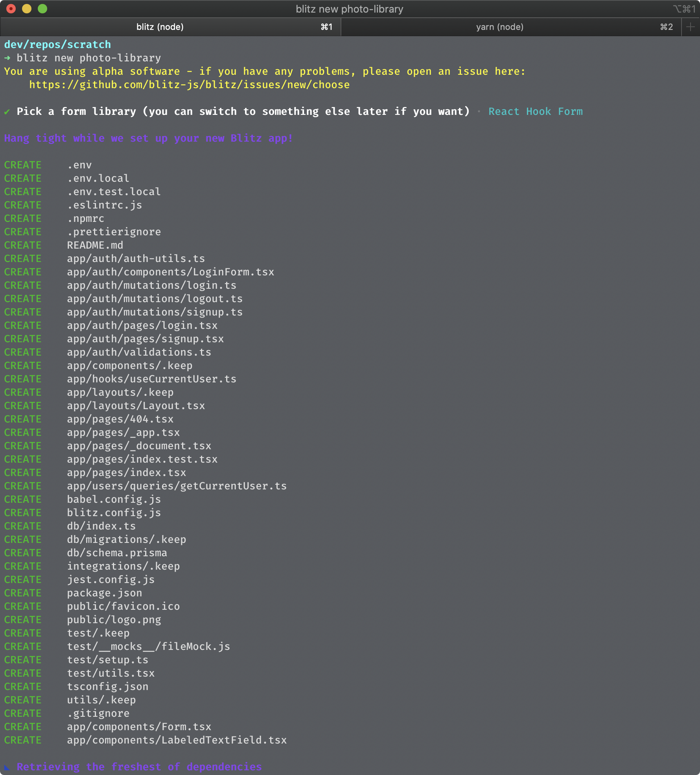Switch to the blitz (node) tab
This screenshot has height=775, width=700.
(x=171, y=27)
